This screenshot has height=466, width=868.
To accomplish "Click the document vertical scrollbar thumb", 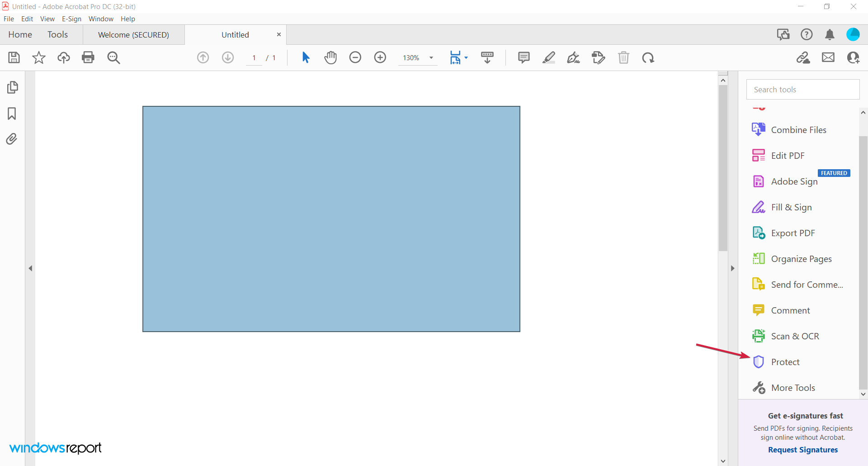I will tap(723, 168).
